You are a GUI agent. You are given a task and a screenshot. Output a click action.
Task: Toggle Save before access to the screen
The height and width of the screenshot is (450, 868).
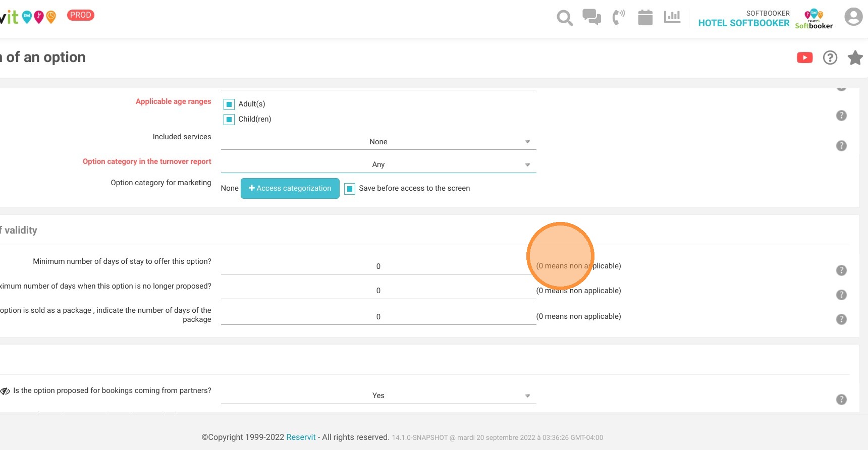(350, 189)
